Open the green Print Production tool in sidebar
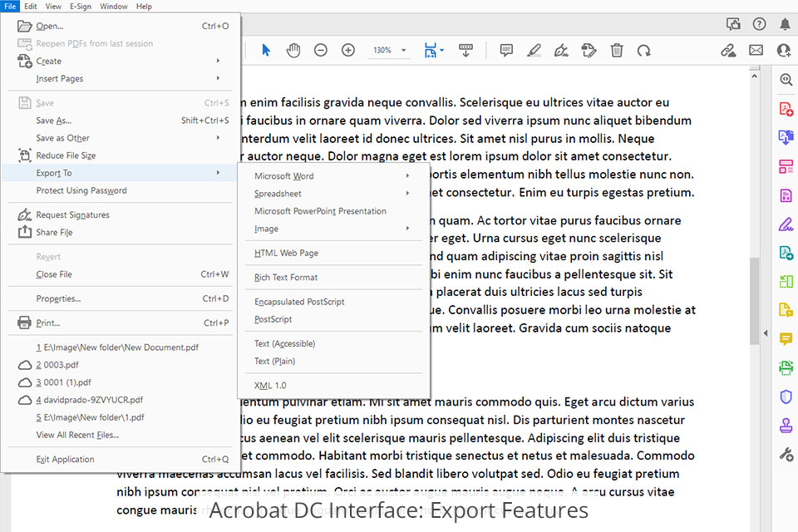The height and width of the screenshot is (532, 798). click(786, 367)
